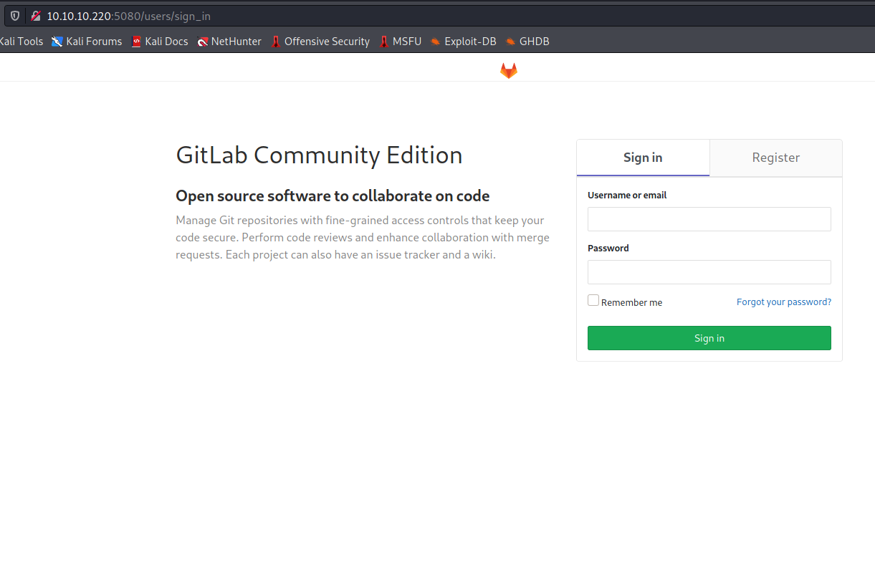The height and width of the screenshot is (588, 875).
Task: Open the MSFU bookmark
Action: click(x=400, y=41)
